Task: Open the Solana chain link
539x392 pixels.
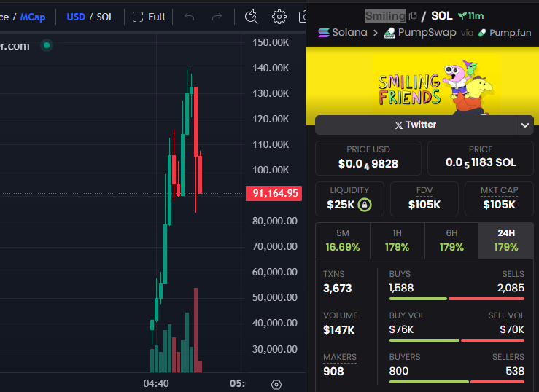Action: [342, 33]
